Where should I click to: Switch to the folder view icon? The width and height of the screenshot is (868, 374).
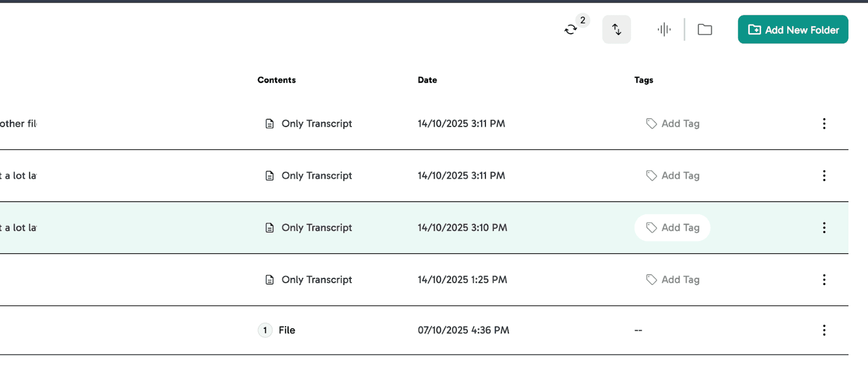pos(705,29)
